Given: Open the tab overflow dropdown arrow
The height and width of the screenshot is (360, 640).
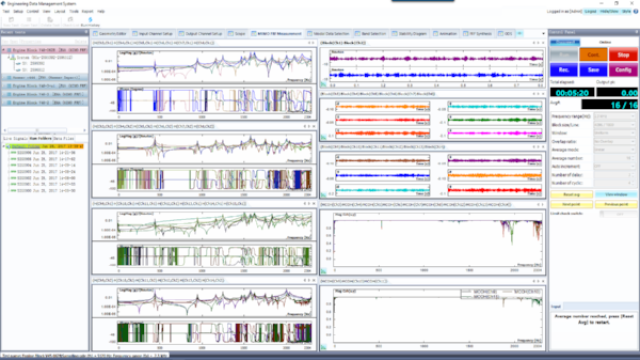Looking at the screenshot, I should [x=543, y=34].
